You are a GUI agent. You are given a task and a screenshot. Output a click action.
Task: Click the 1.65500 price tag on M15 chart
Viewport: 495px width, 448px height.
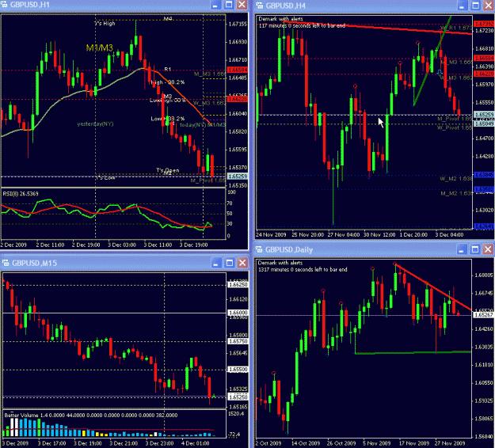(x=238, y=369)
